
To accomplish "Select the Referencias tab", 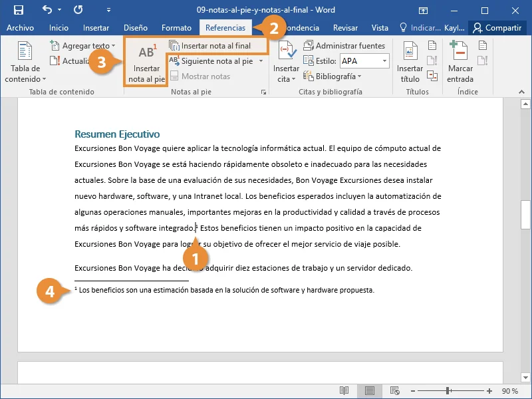I will 225,28.
